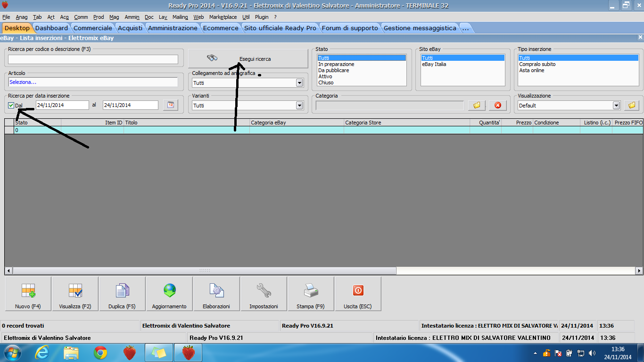Click the 'al' end date field
This screenshot has width=644, height=362.
click(130, 105)
